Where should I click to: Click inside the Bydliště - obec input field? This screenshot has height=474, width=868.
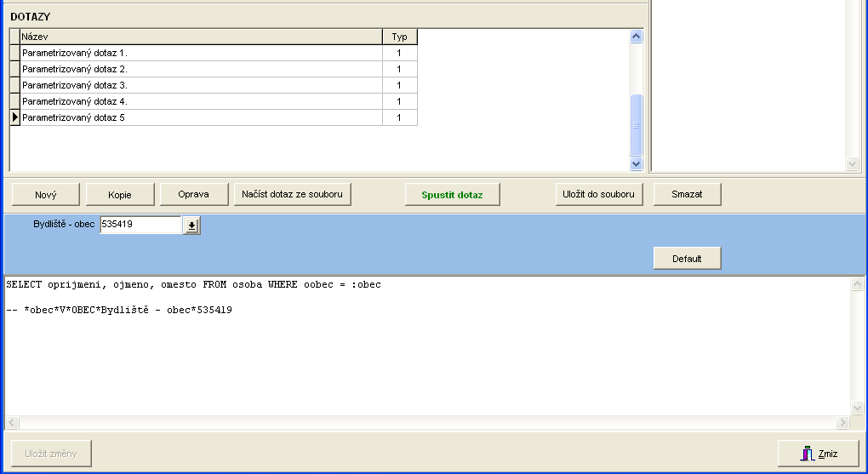pyautogui.click(x=140, y=225)
